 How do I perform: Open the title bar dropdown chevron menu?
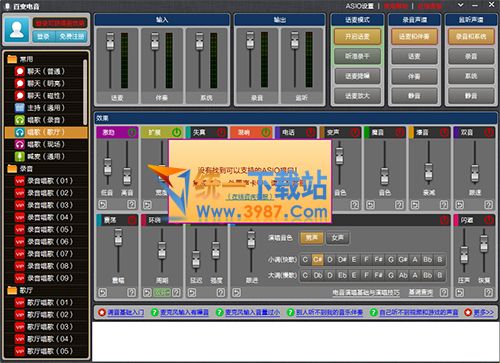tap(460, 5)
